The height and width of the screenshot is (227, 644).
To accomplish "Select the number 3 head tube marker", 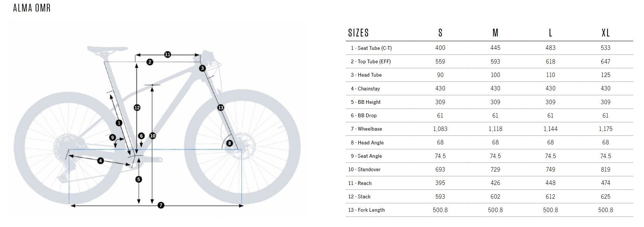I will coord(202,68).
